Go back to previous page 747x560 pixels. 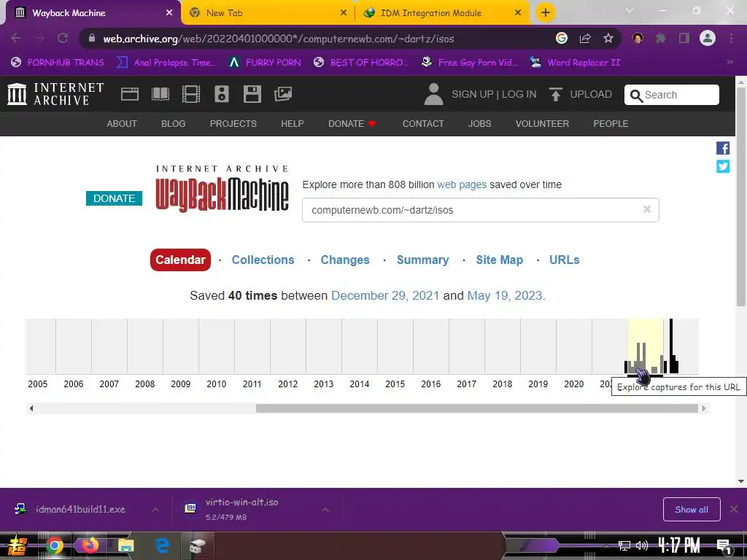pyautogui.click(x=16, y=38)
